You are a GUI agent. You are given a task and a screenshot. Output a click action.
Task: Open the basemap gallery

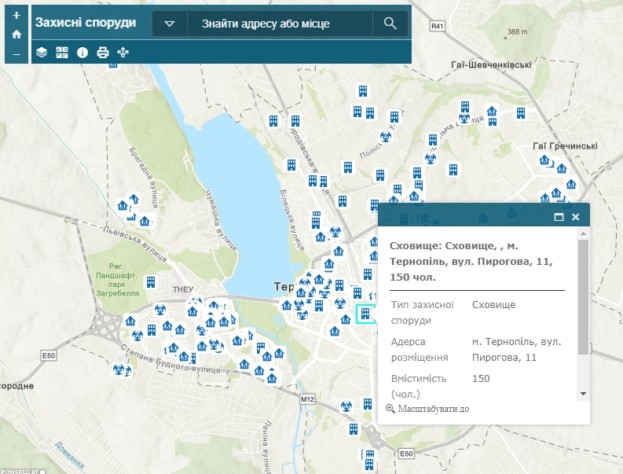pyautogui.click(x=61, y=52)
